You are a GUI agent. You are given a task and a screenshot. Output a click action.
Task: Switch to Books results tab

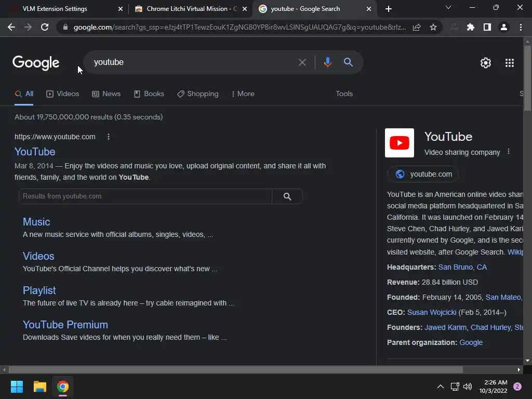pyautogui.click(x=149, y=94)
